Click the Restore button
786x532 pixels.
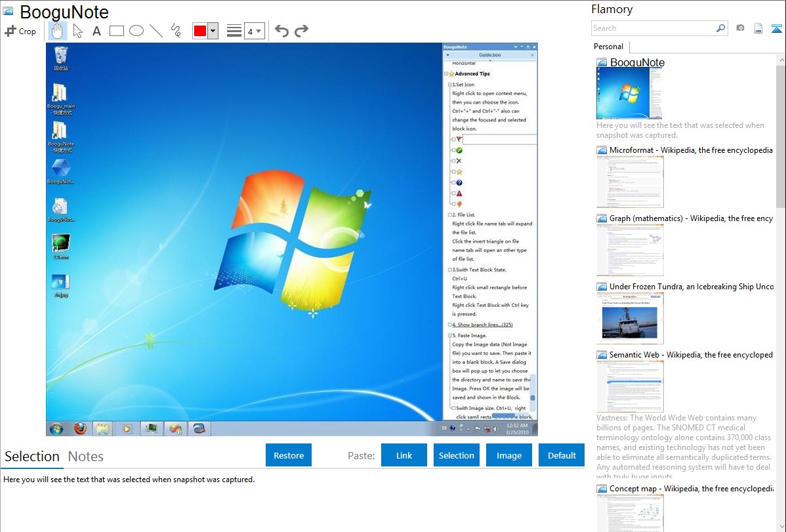pos(289,455)
